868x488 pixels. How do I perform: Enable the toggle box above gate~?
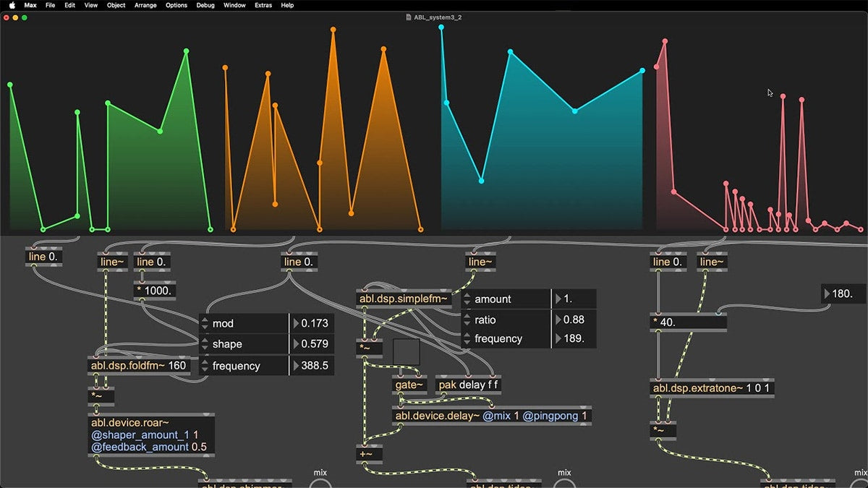click(x=406, y=352)
